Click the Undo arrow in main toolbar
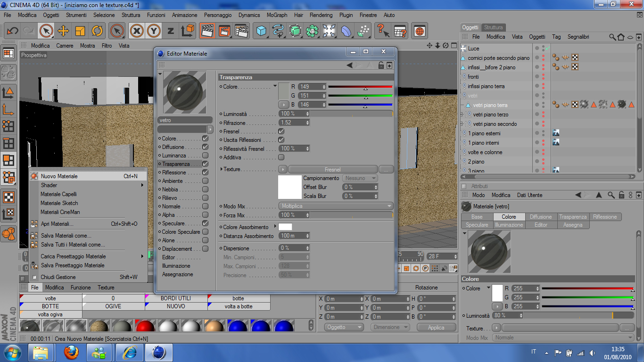Image resolution: width=644 pixels, height=362 pixels. pos(12,31)
